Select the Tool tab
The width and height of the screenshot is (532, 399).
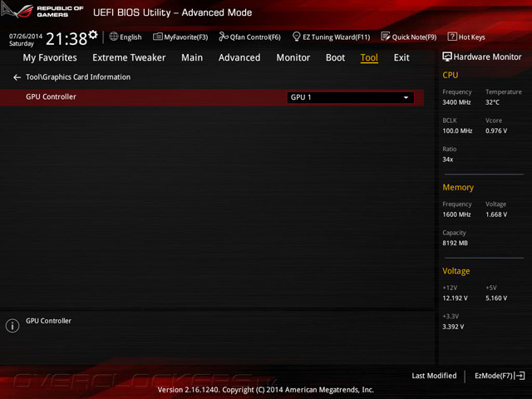[369, 57]
